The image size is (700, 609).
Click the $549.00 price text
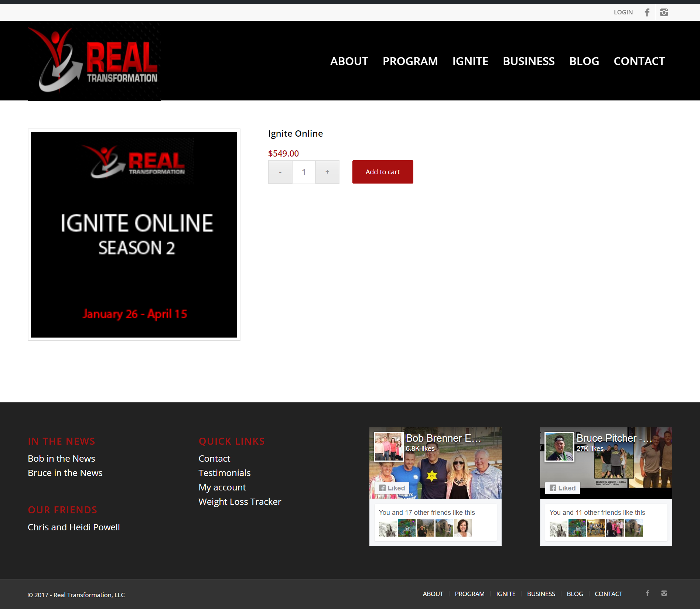pyautogui.click(x=283, y=153)
